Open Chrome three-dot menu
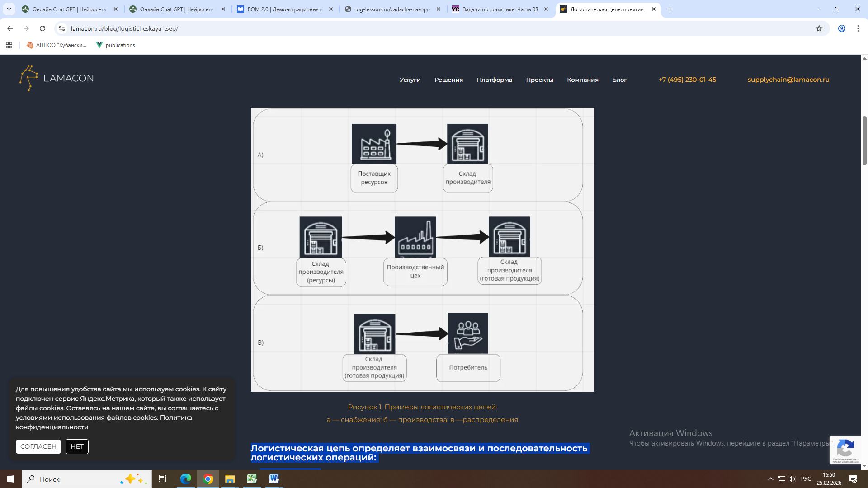 [x=858, y=28]
